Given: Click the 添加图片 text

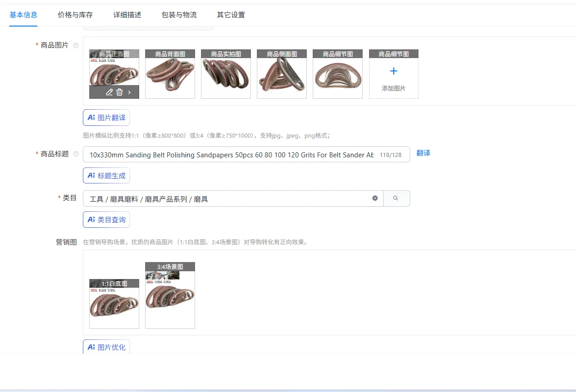Looking at the screenshot, I should (393, 88).
